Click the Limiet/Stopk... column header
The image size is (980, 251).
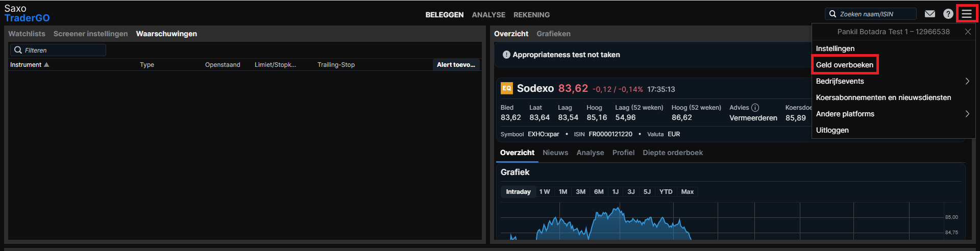(x=275, y=65)
